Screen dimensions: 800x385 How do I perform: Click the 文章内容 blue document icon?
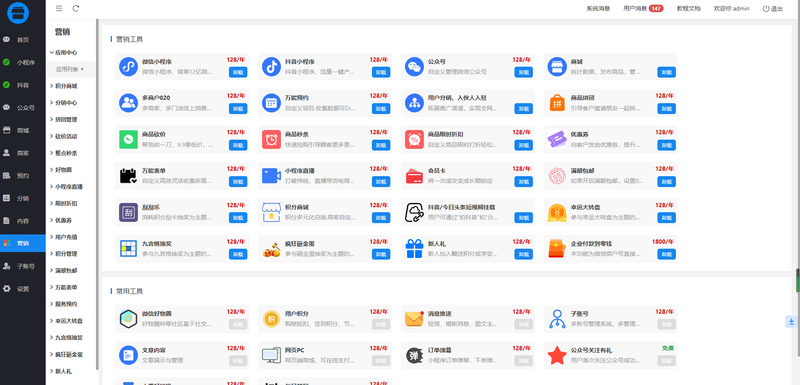129,355
